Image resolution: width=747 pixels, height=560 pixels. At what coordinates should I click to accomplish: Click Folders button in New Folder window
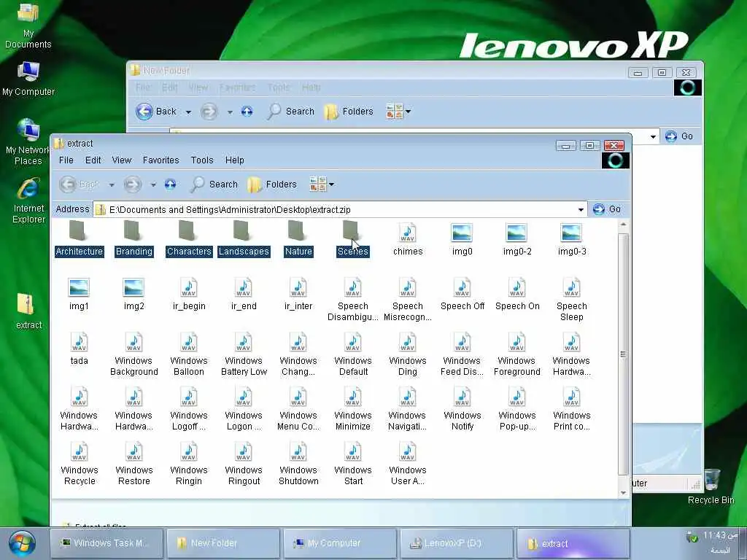tap(349, 112)
